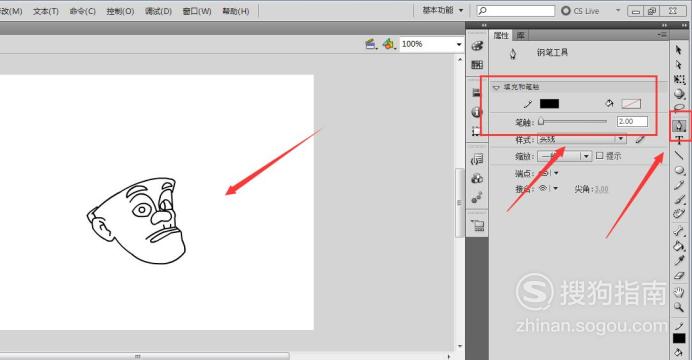Viewport: 692px width, 360px height.
Task: Click the fill color none swatch
Action: (631, 104)
